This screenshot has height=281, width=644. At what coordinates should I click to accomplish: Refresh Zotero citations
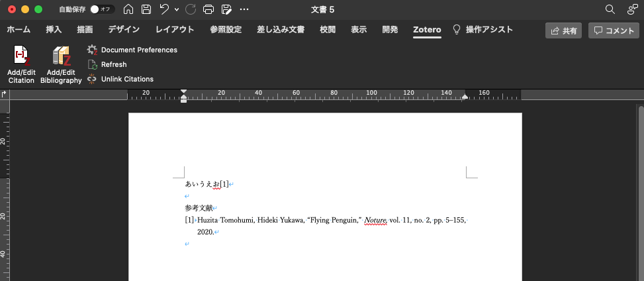[x=113, y=64]
